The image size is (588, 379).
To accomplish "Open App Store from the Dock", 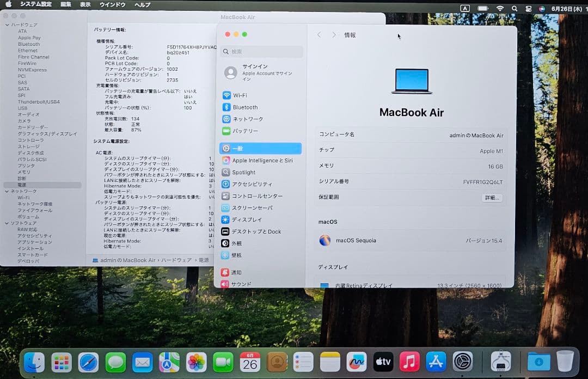I will (436, 362).
